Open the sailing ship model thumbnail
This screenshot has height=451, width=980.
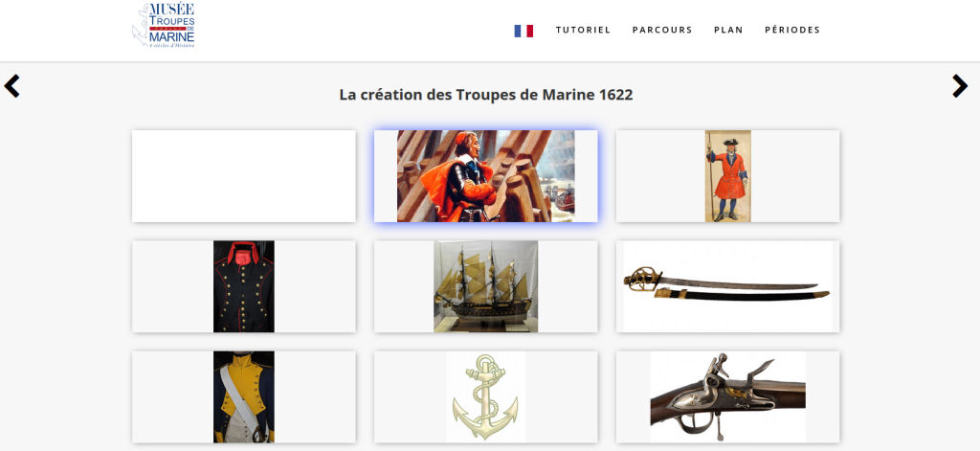(485, 286)
